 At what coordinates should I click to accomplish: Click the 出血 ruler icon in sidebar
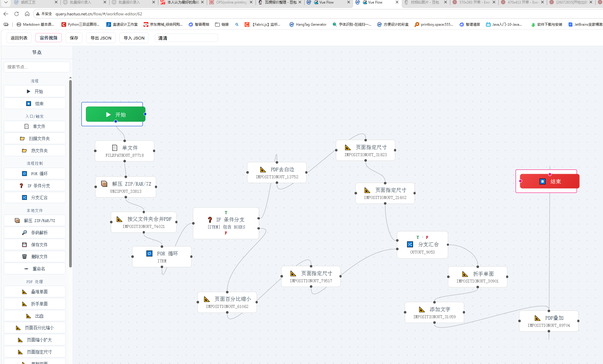(x=29, y=316)
